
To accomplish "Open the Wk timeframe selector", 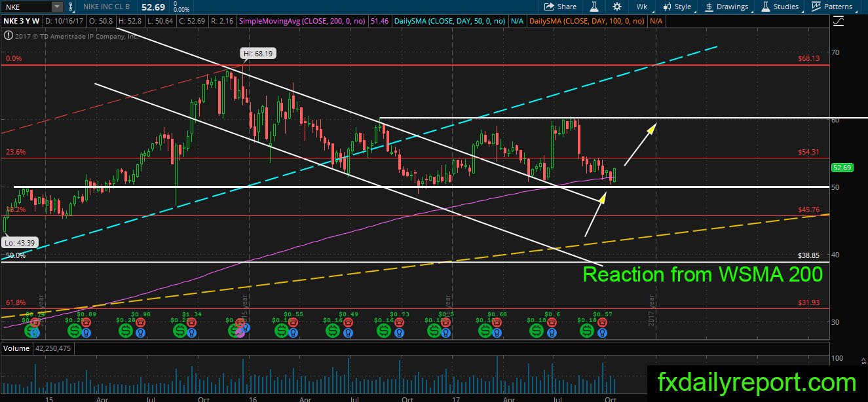I will [x=641, y=7].
